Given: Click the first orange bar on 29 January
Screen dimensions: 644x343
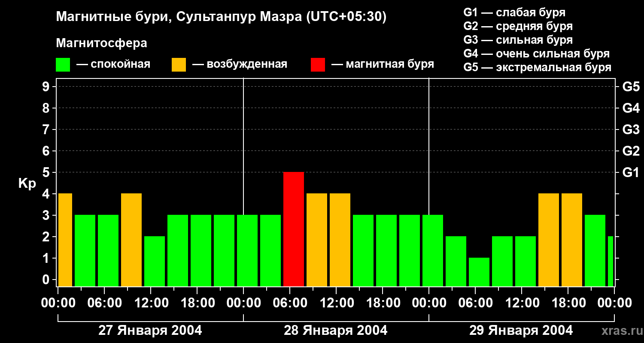Looking at the screenshot, I should (549, 240).
